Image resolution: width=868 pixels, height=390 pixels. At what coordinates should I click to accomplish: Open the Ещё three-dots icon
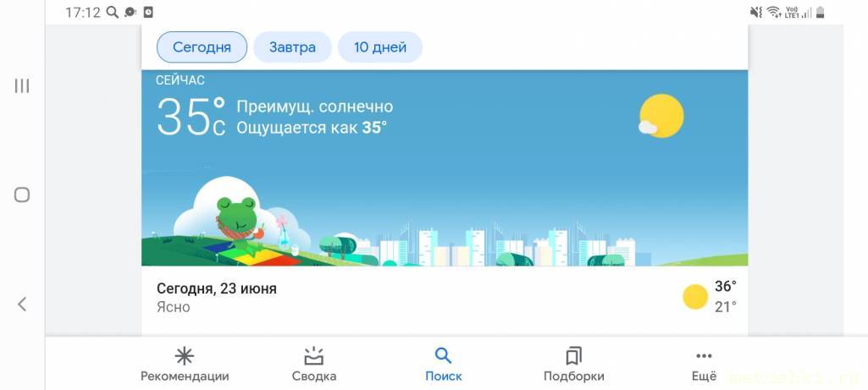coord(704,356)
